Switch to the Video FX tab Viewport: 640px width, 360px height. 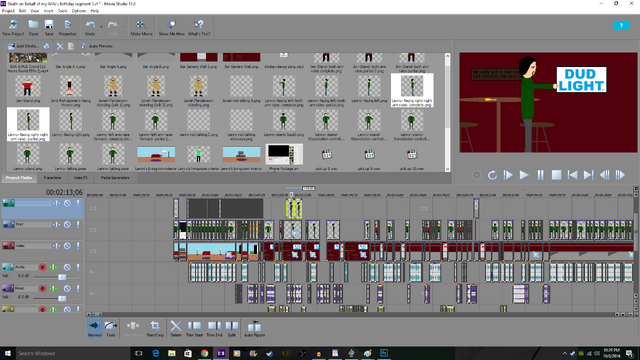(x=80, y=178)
